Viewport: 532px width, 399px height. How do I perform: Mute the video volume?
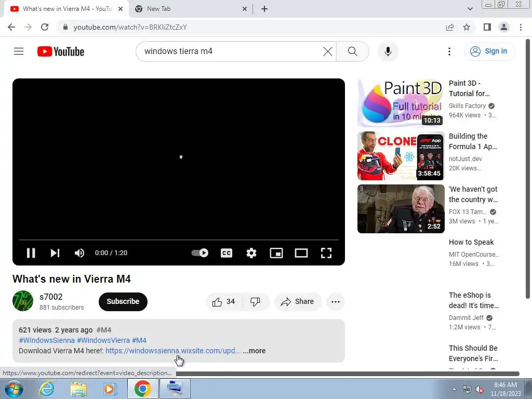pos(79,253)
